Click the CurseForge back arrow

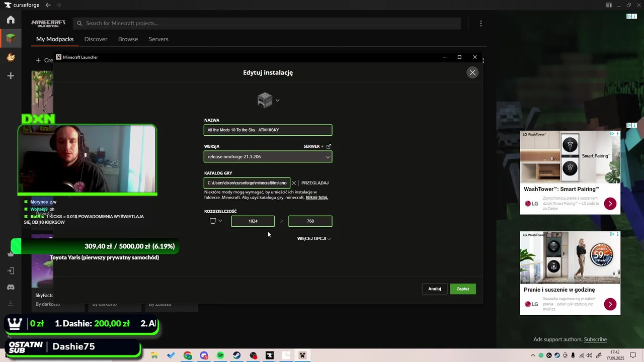48,5
